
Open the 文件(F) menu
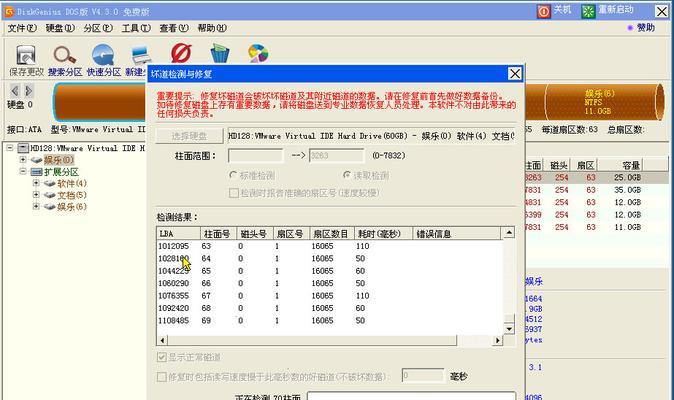[x=22, y=28]
